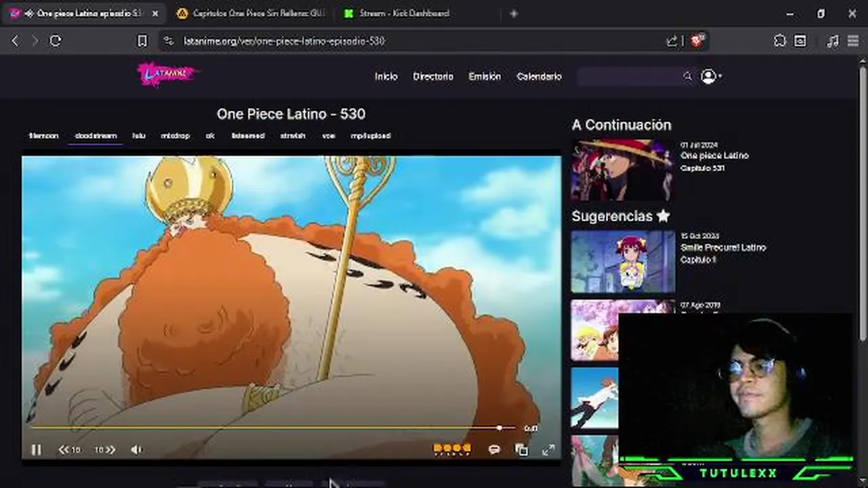Open the subtitles speech bubble icon

tap(494, 449)
